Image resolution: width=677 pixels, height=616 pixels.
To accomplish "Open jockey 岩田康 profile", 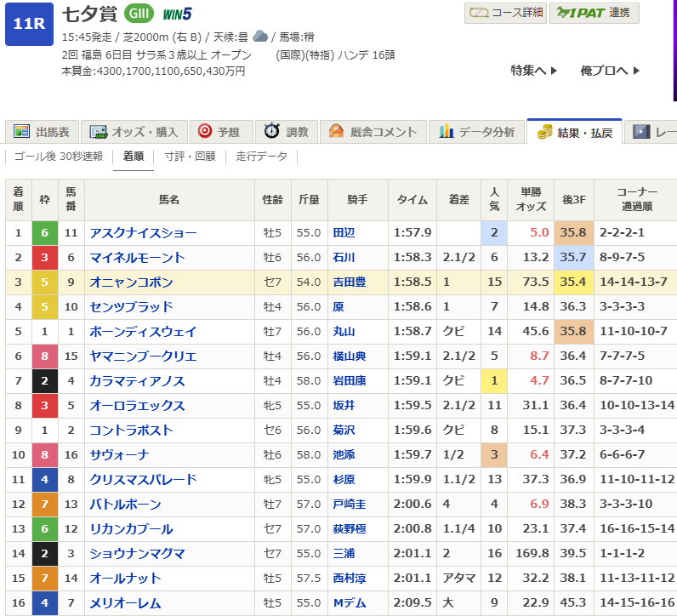I will click(x=350, y=380).
